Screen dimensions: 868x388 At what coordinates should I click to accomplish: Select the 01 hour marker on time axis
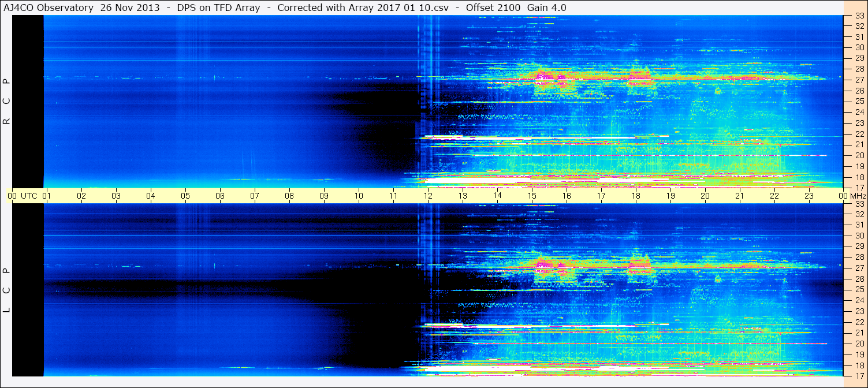click(47, 196)
